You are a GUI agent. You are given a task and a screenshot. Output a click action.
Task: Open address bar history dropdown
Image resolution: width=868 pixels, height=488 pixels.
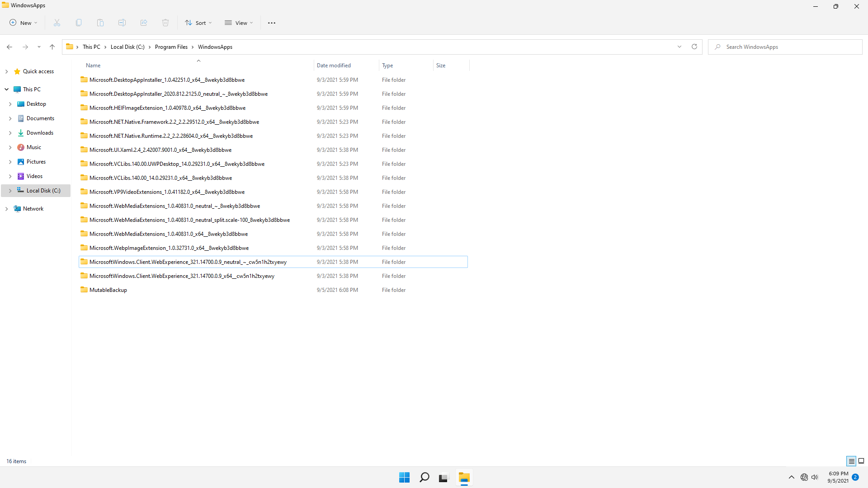679,47
